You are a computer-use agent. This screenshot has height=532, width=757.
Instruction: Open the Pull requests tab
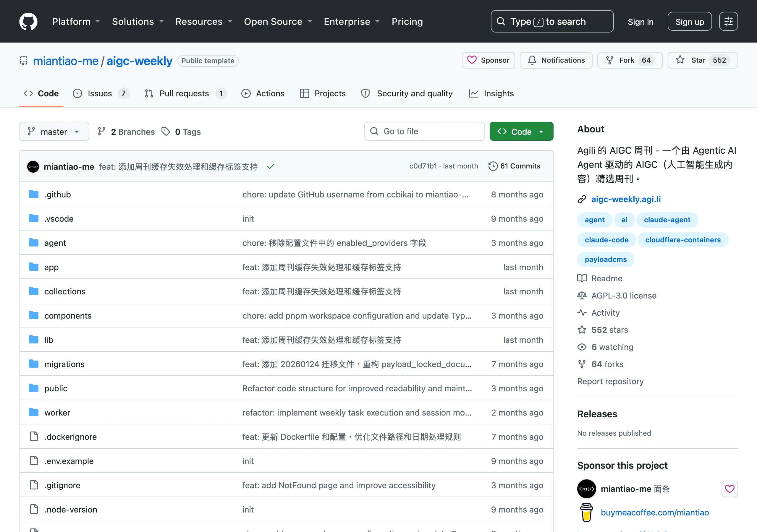coord(185,93)
